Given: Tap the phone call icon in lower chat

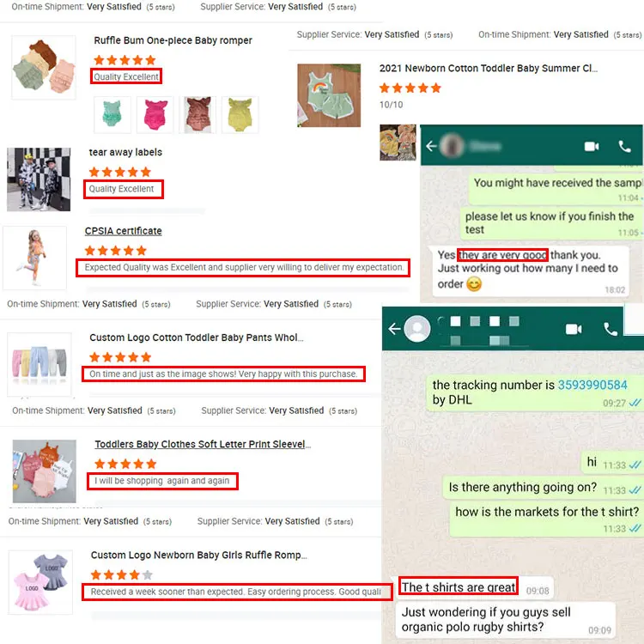Looking at the screenshot, I should click(611, 329).
